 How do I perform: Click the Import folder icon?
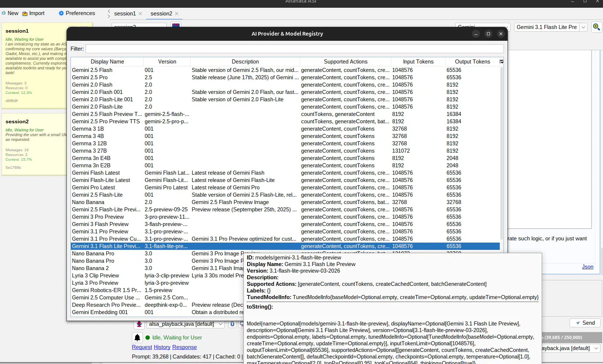tap(25, 14)
